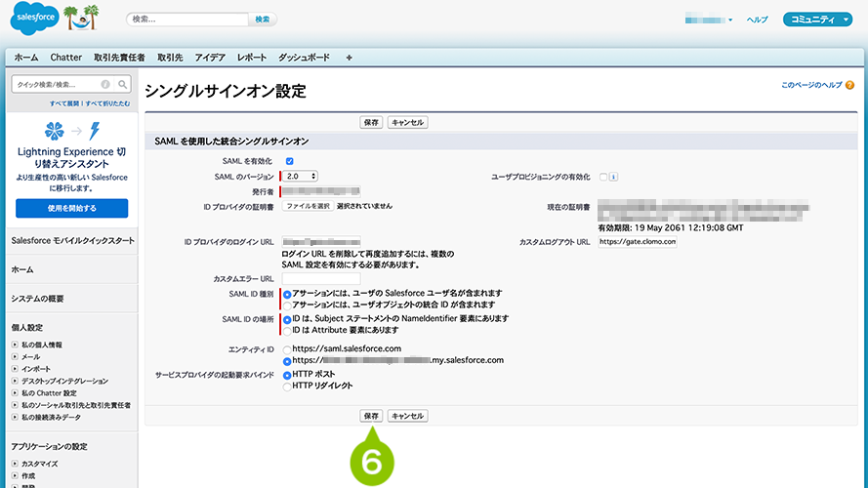Toggle ユーザプロビジョニングの有効化 checkbox

tap(603, 177)
